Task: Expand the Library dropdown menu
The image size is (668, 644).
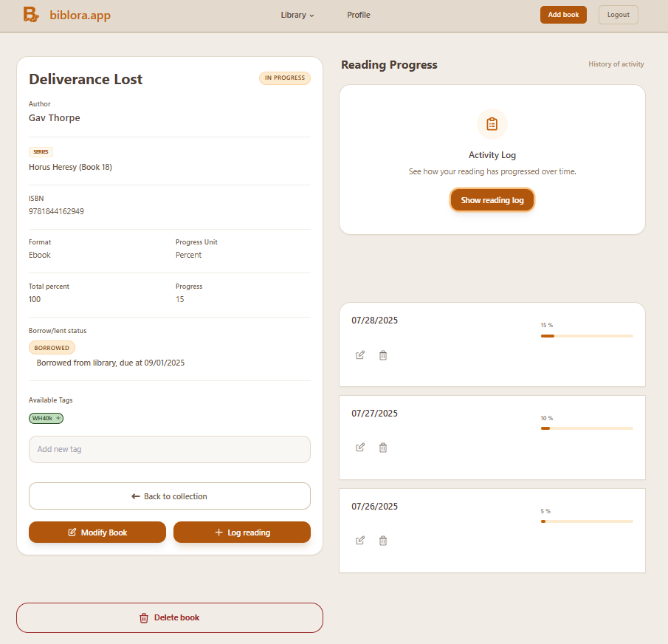Action: pos(297,15)
